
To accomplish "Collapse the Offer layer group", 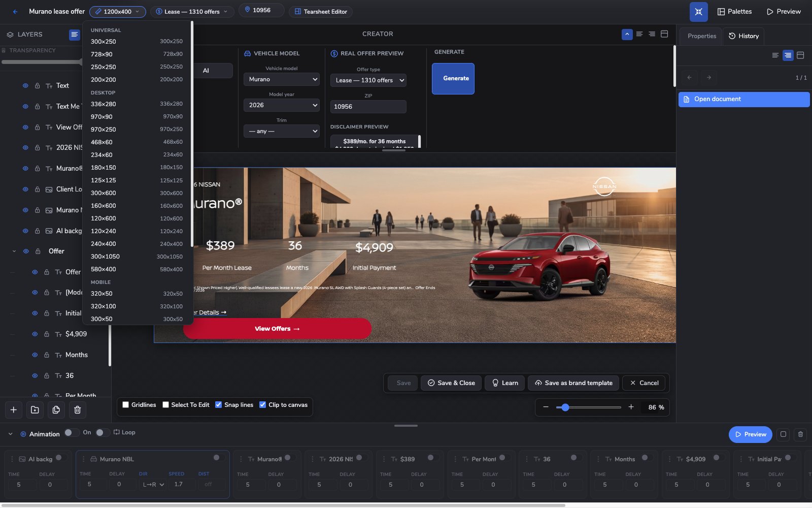I will (14, 251).
